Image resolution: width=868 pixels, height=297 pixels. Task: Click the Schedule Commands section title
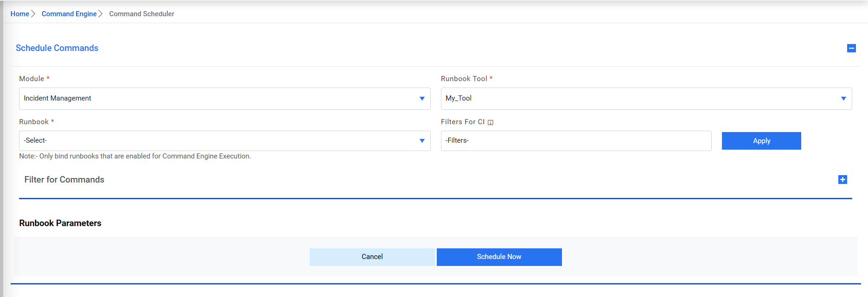tap(57, 48)
